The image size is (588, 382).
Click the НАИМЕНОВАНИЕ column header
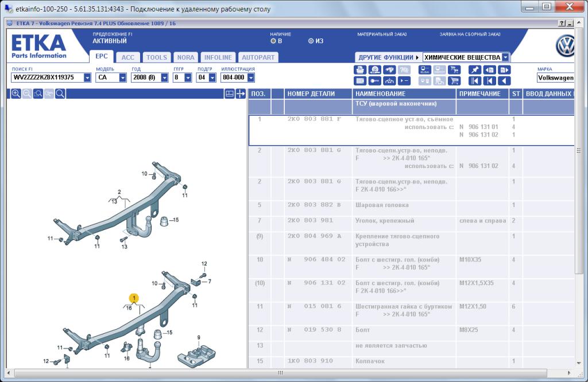click(404, 93)
